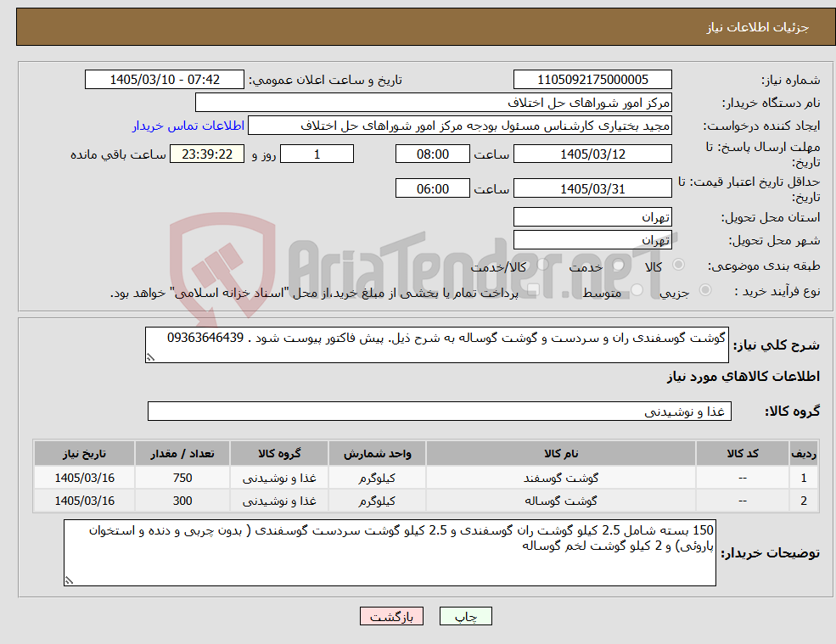Select the کالا radio button
This screenshot has width=836, height=644.
tap(679, 265)
